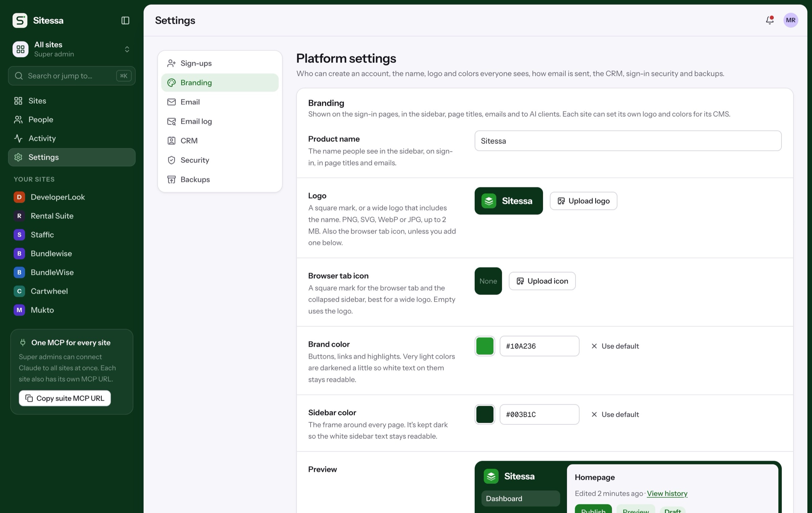Click the Backups archive icon
This screenshot has height=513, width=812.
tap(172, 179)
